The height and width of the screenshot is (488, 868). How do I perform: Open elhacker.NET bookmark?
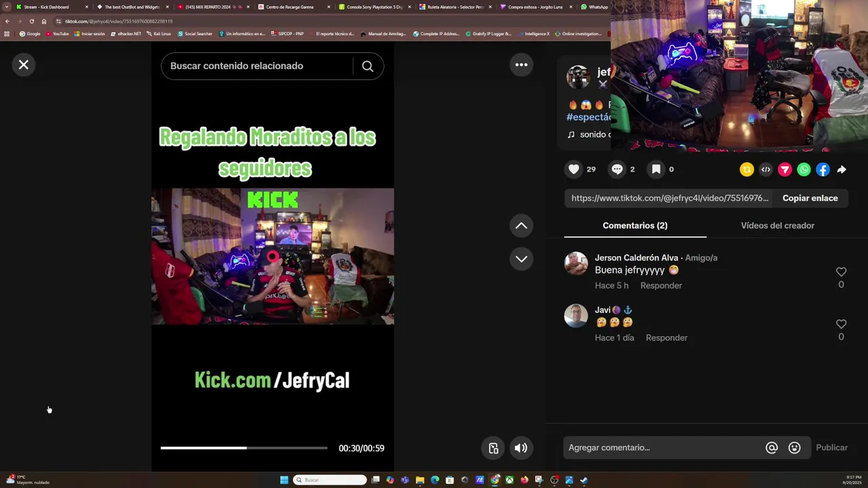pos(126,33)
